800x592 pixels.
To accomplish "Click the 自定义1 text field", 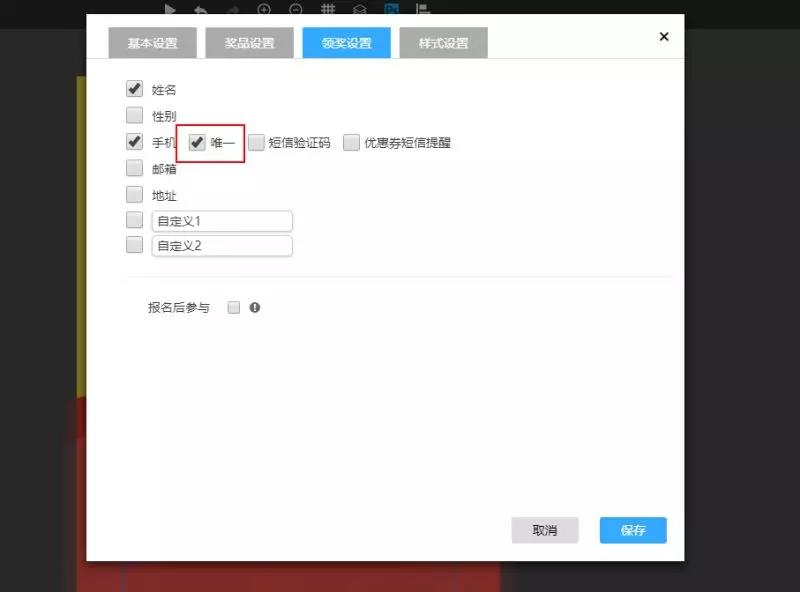I will point(222,221).
